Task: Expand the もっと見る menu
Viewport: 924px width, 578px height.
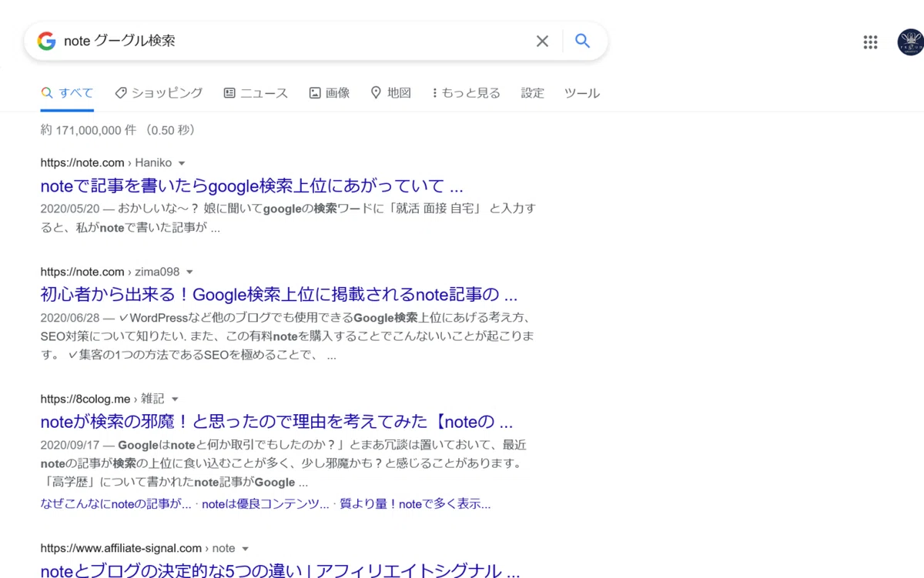Action: [x=466, y=93]
